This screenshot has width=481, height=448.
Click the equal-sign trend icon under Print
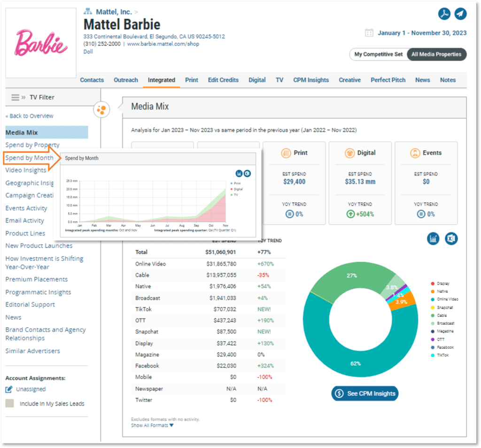pyautogui.click(x=289, y=214)
